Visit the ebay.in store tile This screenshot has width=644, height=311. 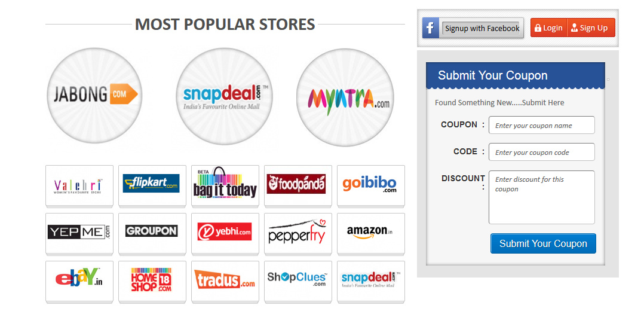79,280
